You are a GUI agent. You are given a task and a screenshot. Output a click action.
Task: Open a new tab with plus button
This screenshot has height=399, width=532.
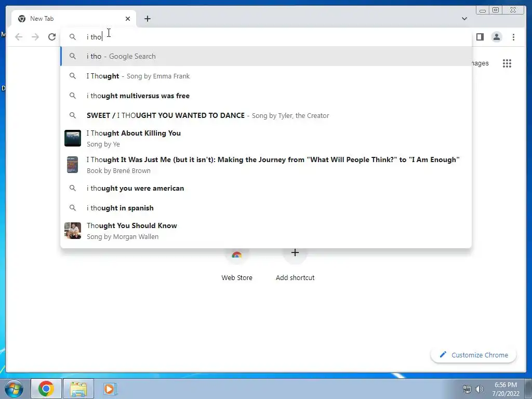pyautogui.click(x=147, y=19)
